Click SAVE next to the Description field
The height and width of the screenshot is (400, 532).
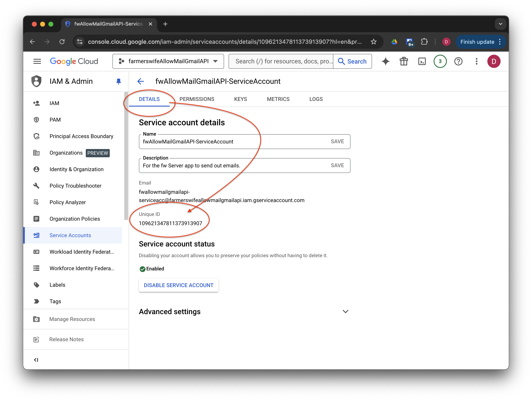tap(337, 165)
